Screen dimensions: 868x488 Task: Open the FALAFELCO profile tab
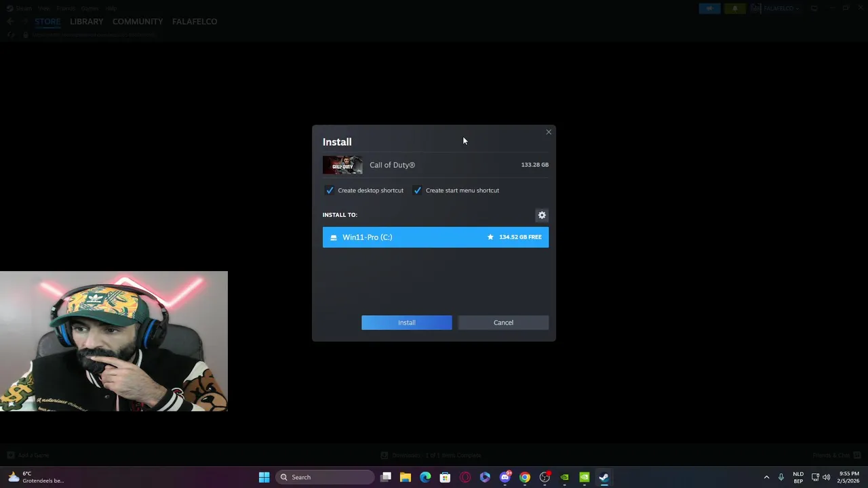click(195, 22)
